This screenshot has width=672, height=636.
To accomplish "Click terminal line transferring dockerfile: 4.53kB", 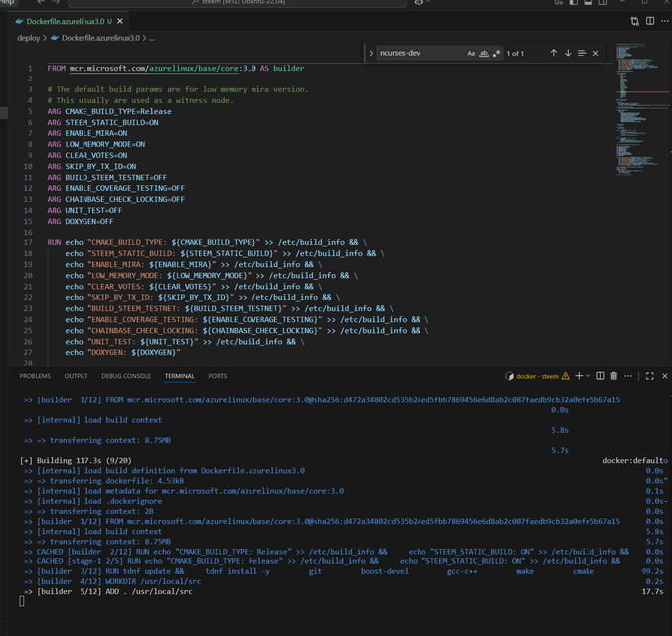I will [x=116, y=481].
